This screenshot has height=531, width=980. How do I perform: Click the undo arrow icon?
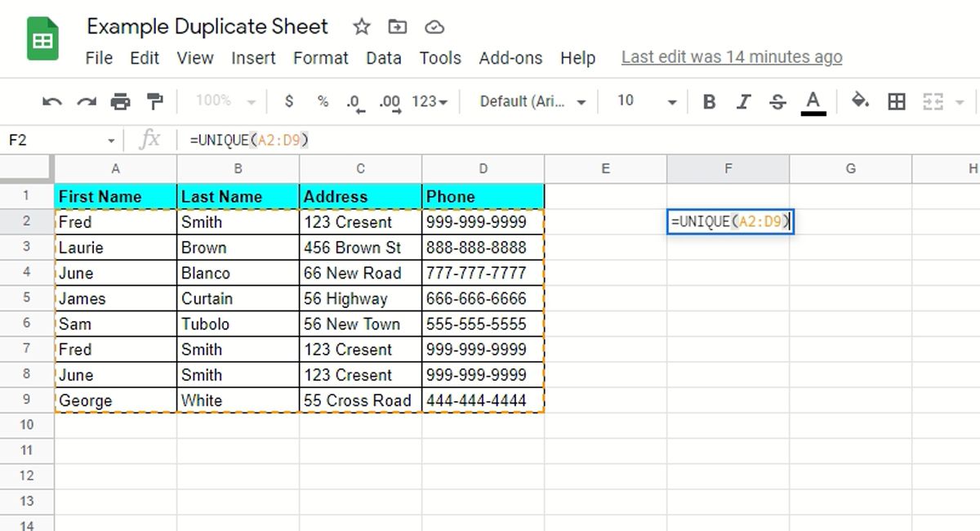point(52,101)
